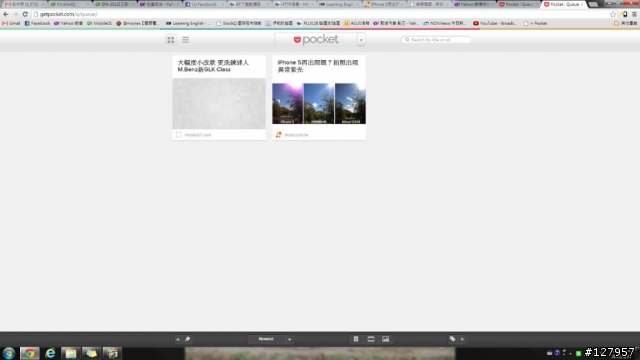Open other bookmarks folder at far right
This screenshot has width=640, height=360.
click(x=625, y=23)
